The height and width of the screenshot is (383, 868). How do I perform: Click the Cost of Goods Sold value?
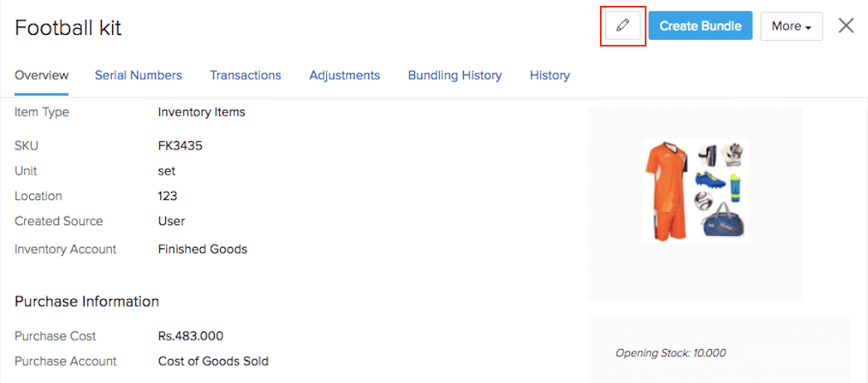click(213, 361)
